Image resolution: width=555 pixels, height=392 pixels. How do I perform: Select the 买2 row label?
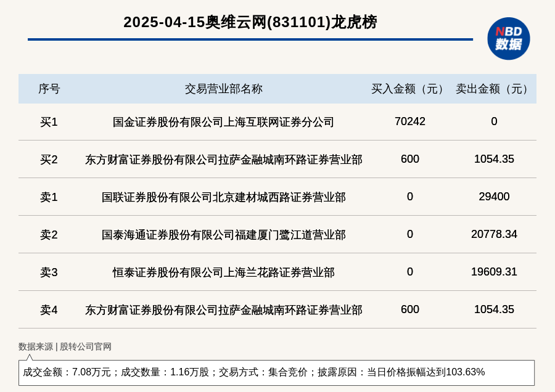[49, 160]
